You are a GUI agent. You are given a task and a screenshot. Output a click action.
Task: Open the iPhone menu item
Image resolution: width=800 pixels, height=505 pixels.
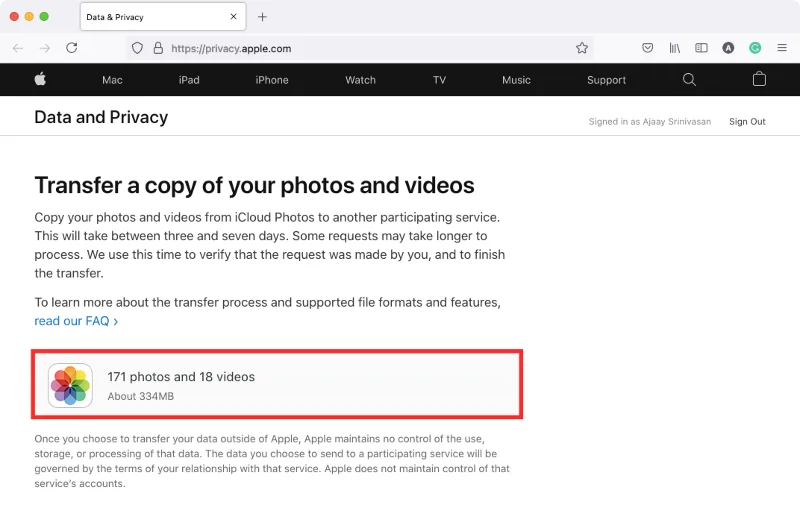pos(272,80)
